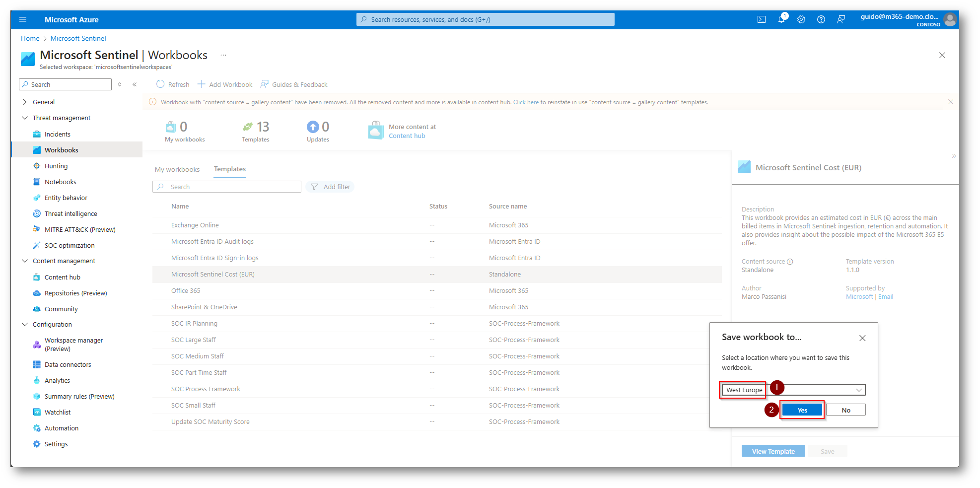Focus the templates Search field

click(227, 187)
